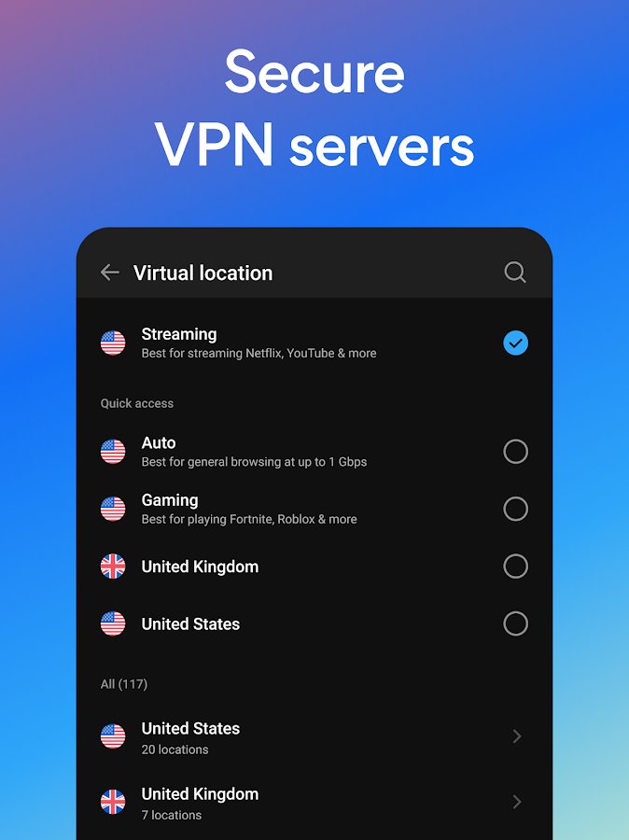
Task: Choose the Streaming server option
Action: [x=314, y=343]
